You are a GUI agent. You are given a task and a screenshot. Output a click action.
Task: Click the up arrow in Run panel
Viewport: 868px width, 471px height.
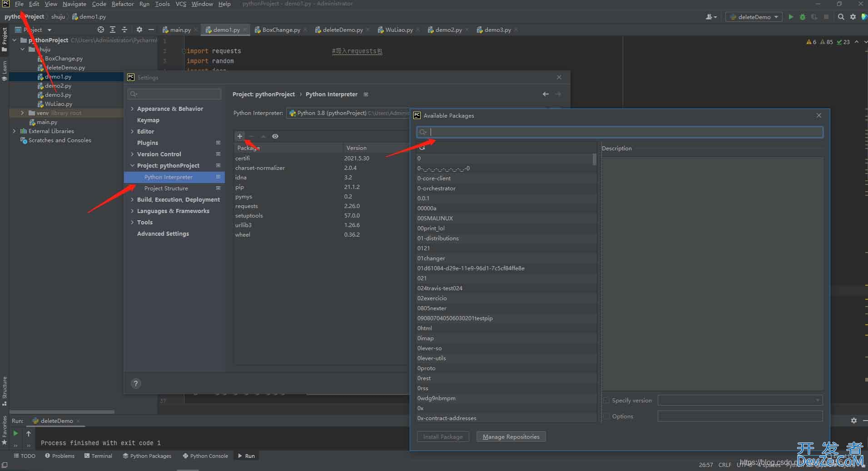29,433
